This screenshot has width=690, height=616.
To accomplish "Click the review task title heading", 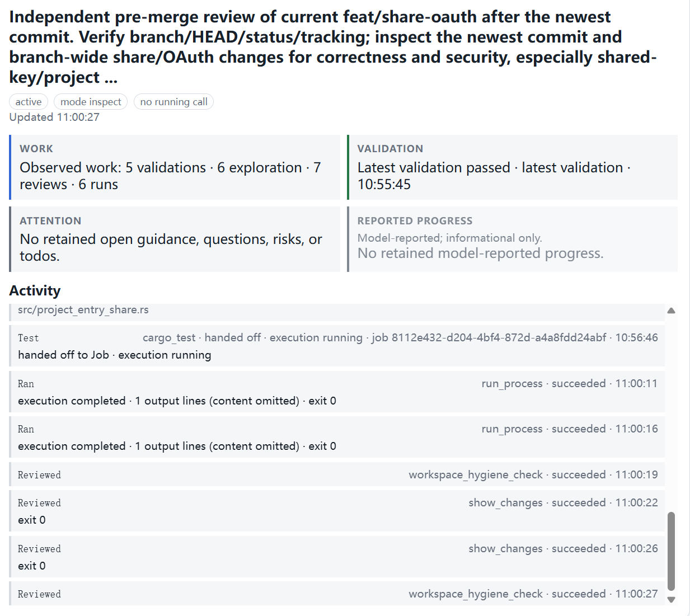I will (x=333, y=47).
